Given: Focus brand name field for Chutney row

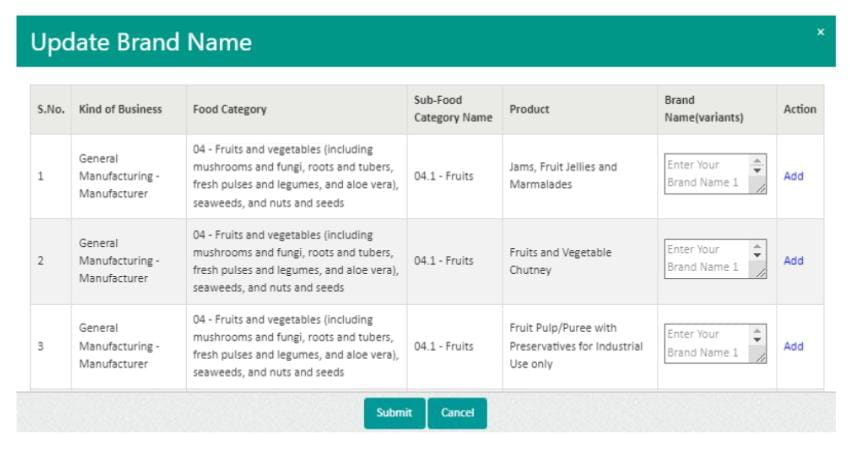Looking at the screenshot, I should coord(705,259).
